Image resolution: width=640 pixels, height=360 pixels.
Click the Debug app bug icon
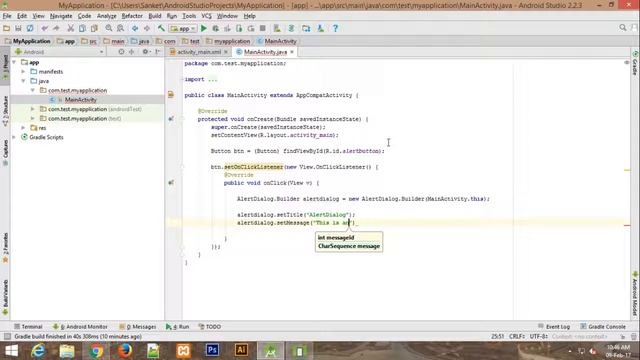(216, 28)
